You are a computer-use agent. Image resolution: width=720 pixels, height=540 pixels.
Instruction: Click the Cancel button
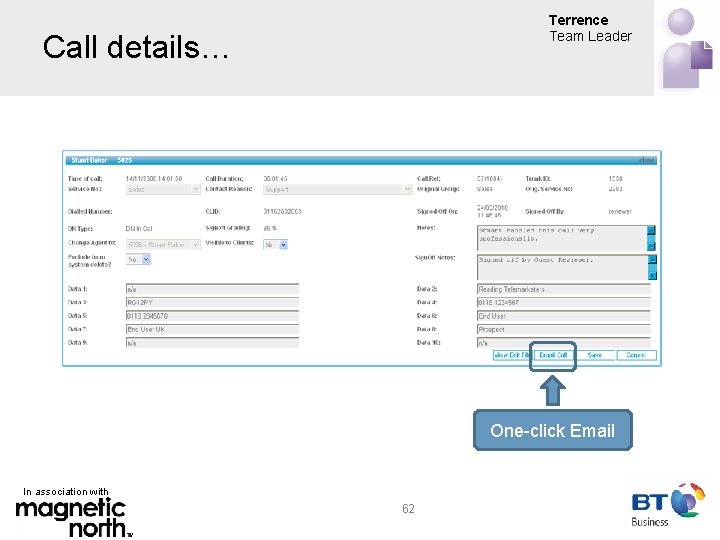point(636,355)
